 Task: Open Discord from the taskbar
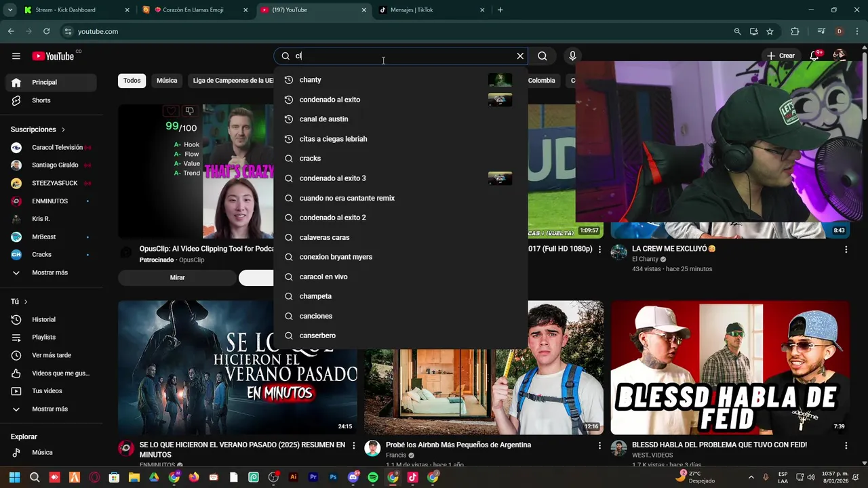click(353, 477)
